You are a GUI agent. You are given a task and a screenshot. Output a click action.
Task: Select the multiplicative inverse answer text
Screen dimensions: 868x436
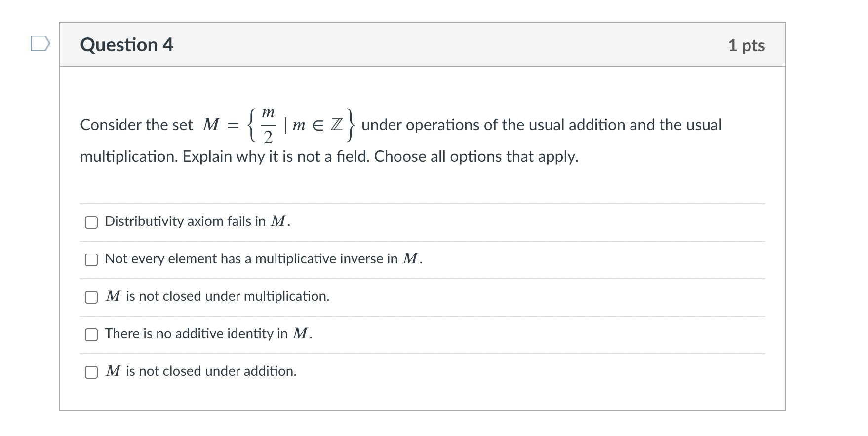click(x=263, y=259)
